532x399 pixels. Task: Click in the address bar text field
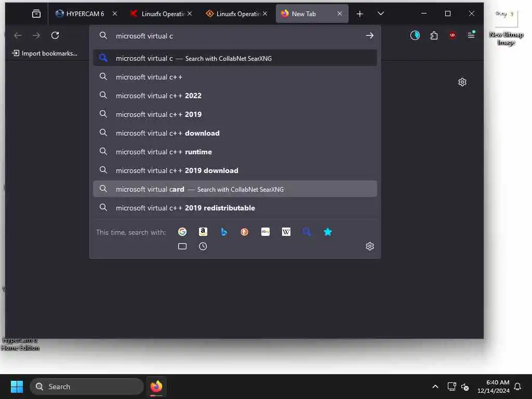click(235, 36)
